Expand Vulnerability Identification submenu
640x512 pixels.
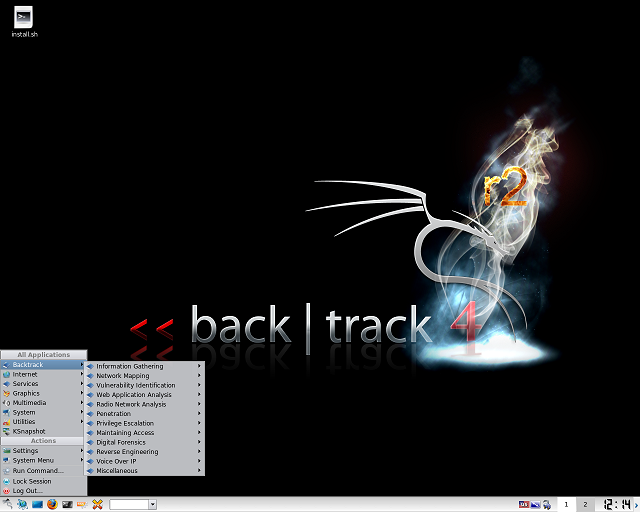coord(144,385)
